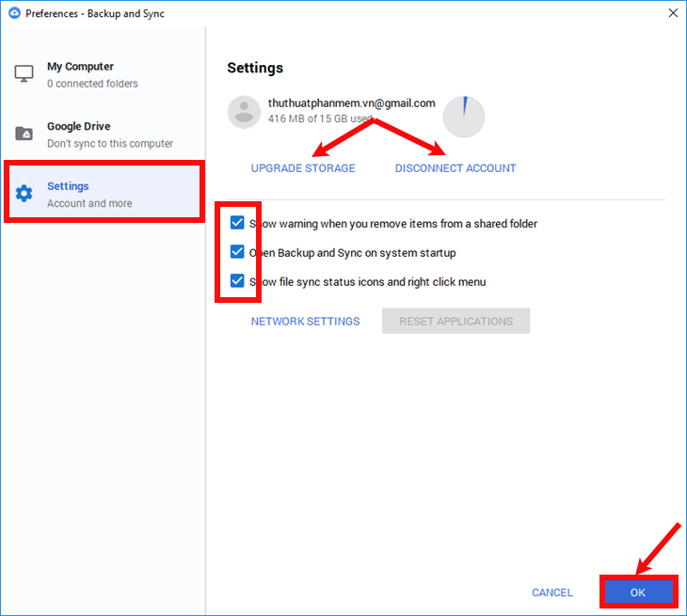Close the Preferences window

pos(674,13)
